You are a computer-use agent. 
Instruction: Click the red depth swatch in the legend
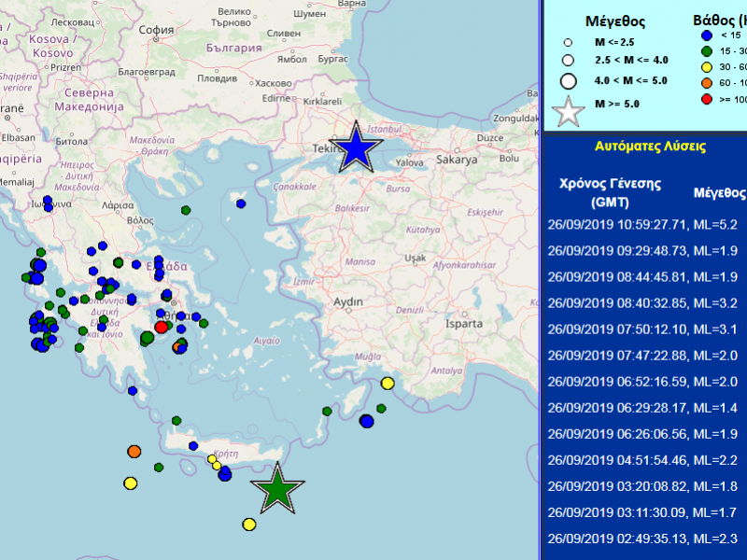[x=708, y=99]
